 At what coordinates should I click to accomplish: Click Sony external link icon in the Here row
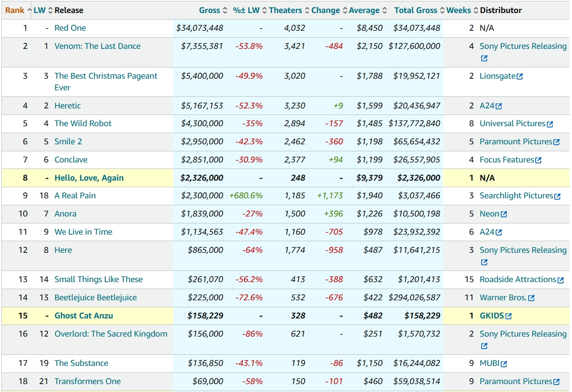(484, 263)
